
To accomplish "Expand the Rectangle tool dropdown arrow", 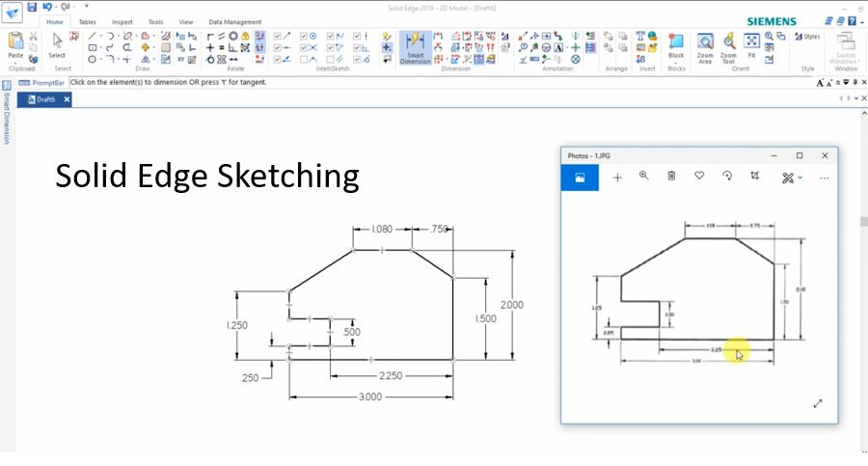I will (100, 47).
